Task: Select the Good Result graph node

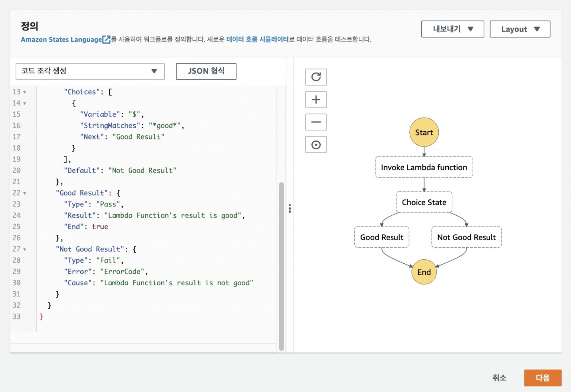Action: [382, 237]
